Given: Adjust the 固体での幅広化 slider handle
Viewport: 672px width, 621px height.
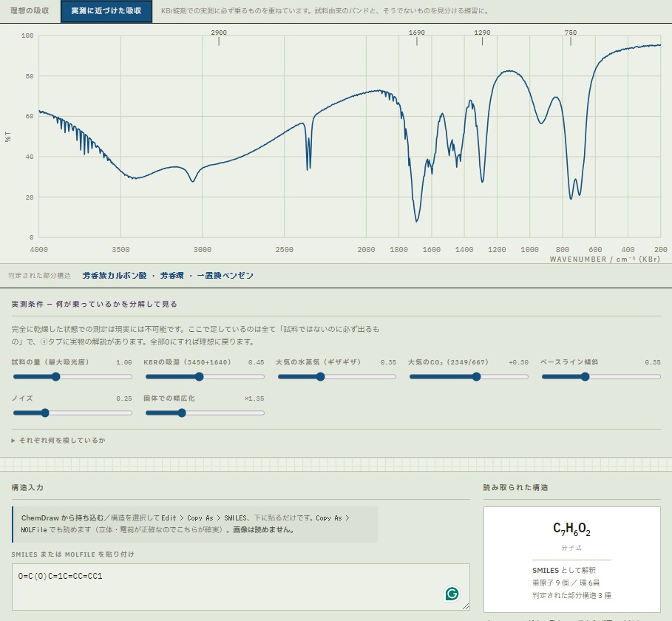Looking at the screenshot, I should tap(182, 413).
